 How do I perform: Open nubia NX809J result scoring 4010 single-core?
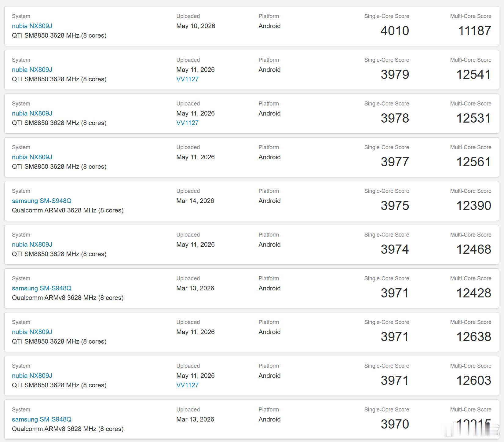[32, 26]
